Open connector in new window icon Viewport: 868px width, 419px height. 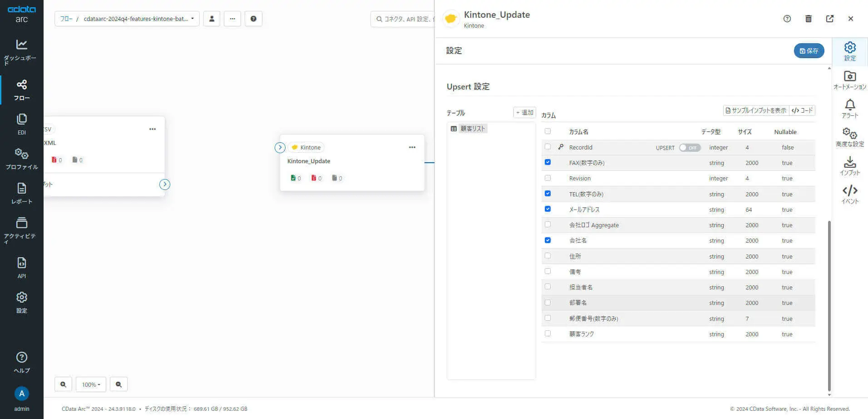830,19
